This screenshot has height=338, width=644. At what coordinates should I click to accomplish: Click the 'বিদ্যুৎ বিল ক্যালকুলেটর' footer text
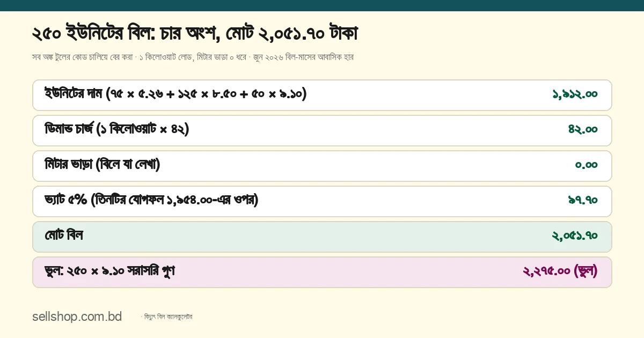[x=167, y=317]
